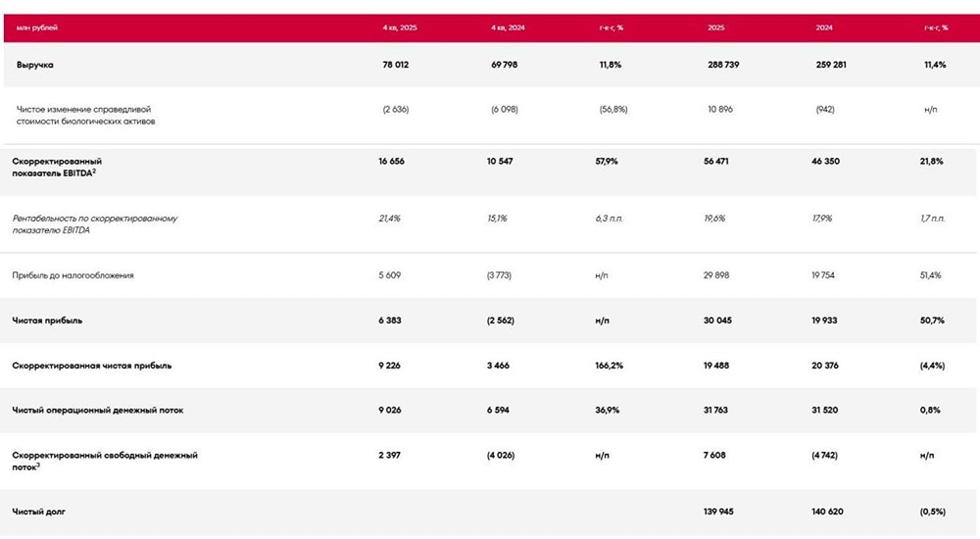Click biological assets fair value row label
The width and height of the screenshot is (980, 539).
point(85,116)
